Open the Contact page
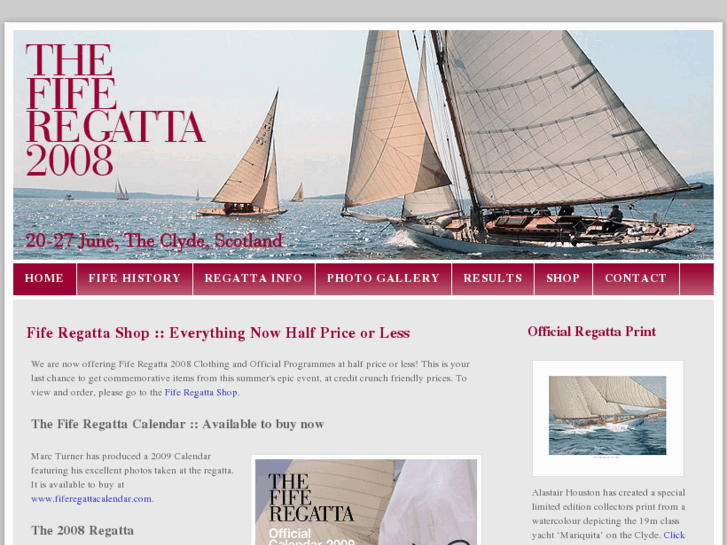Screen dimensions: 727x545 click(636, 279)
